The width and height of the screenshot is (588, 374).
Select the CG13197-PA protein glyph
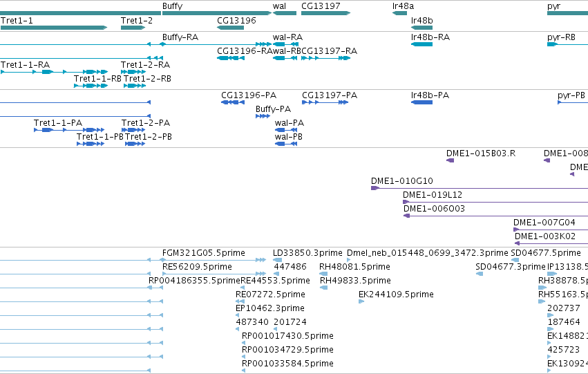(325, 102)
